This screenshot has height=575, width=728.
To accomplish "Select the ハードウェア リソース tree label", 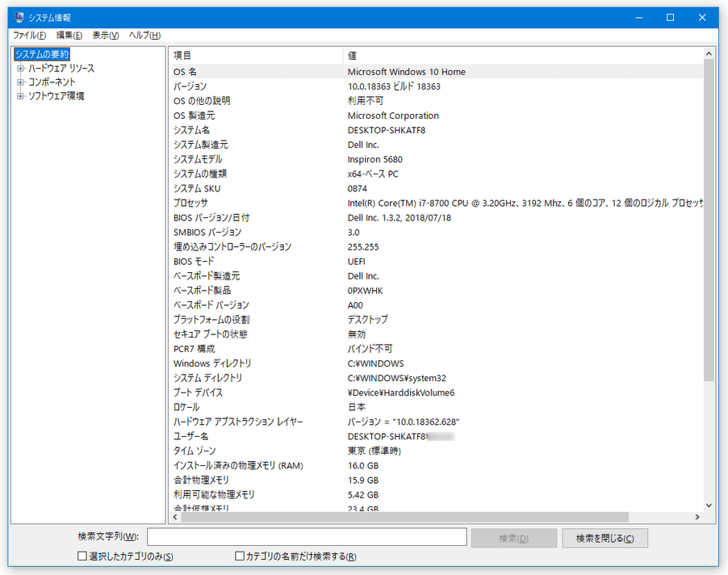I will coord(61,69).
